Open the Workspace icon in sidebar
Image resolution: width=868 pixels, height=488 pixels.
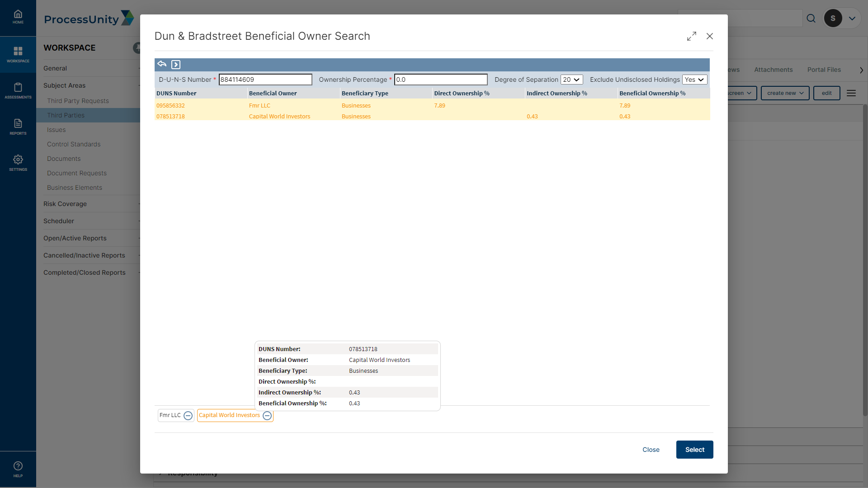[x=18, y=55]
